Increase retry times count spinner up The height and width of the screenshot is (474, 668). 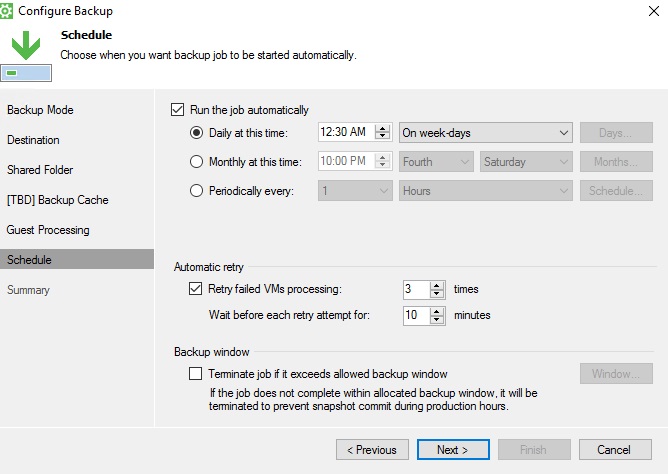[x=437, y=286]
